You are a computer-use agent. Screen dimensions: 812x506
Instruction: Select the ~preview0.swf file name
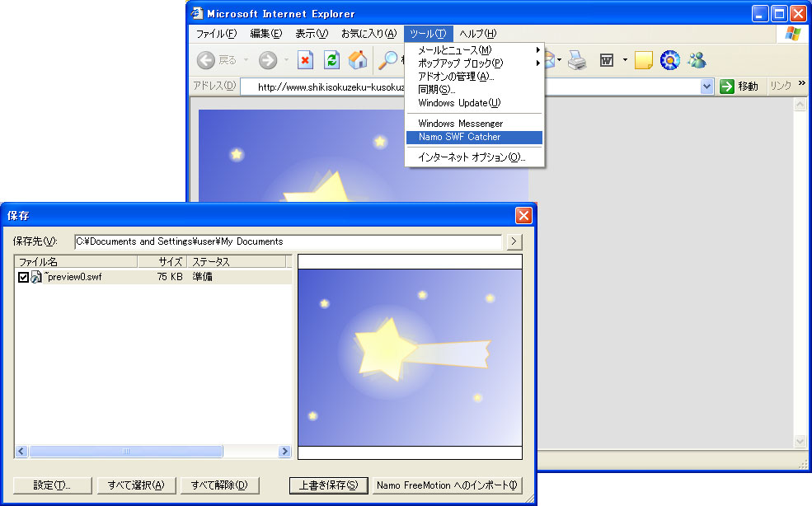click(x=73, y=277)
